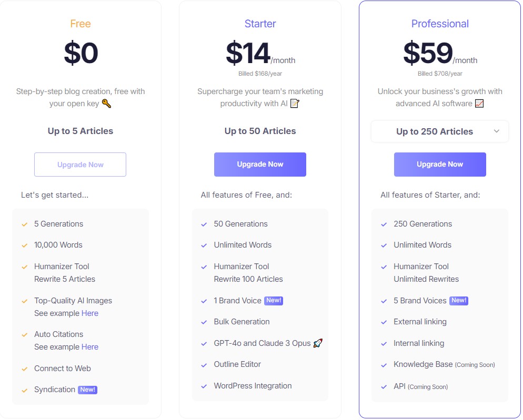Image resolution: width=523 pixels, height=420 pixels.
Task: Click the New! badge beside 5 Brand Voices
Action: 459,301
